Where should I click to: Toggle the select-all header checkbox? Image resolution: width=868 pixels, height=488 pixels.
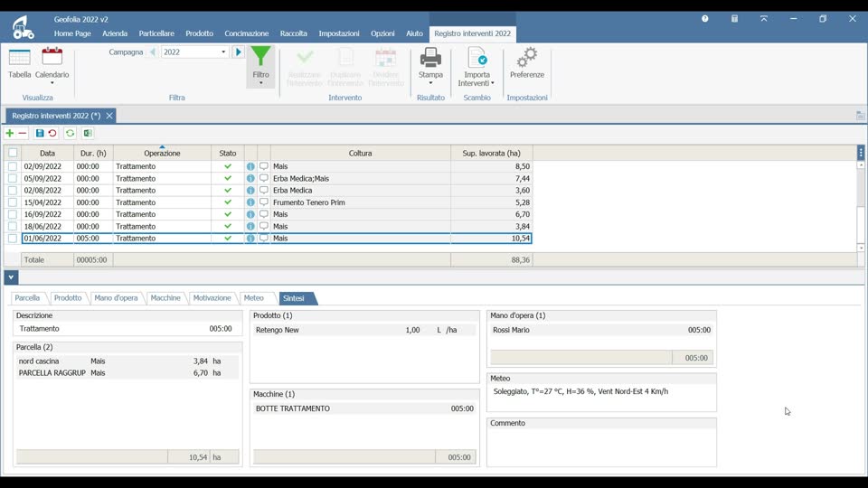point(13,153)
